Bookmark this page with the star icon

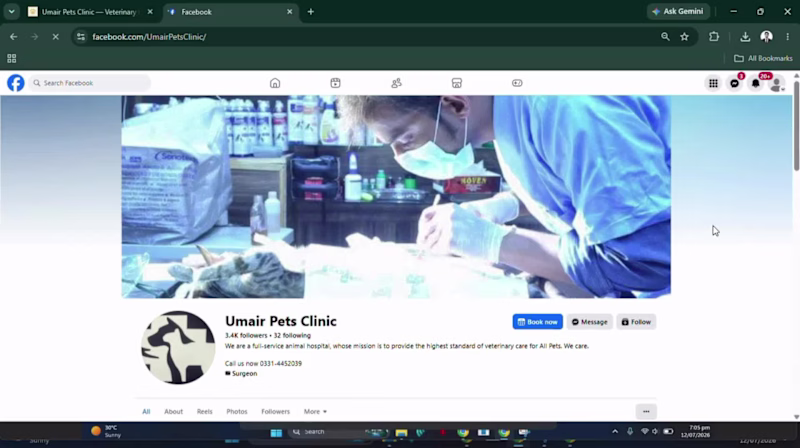[685, 37]
